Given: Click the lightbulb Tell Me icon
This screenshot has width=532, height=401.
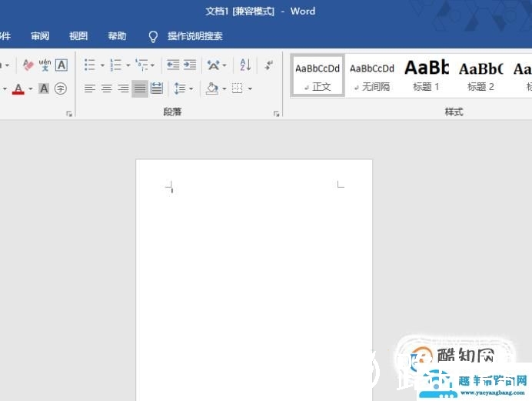Looking at the screenshot, I should click(x=153, y=36).
